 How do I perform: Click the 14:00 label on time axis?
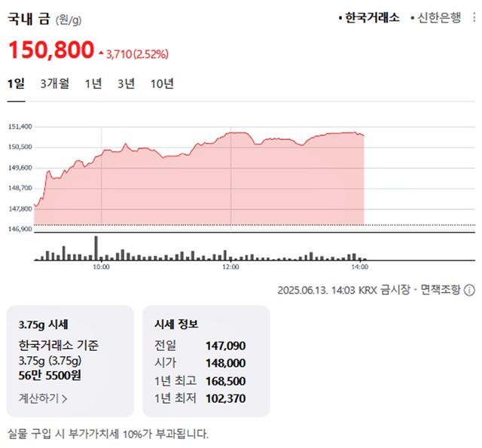pyautogui.click(x=360, y=267)
